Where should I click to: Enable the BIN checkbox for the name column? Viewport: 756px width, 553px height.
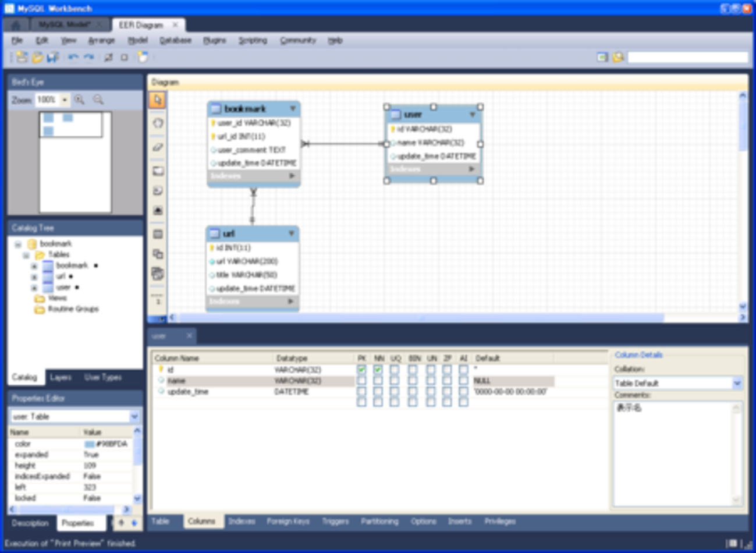tap(413, 381)
